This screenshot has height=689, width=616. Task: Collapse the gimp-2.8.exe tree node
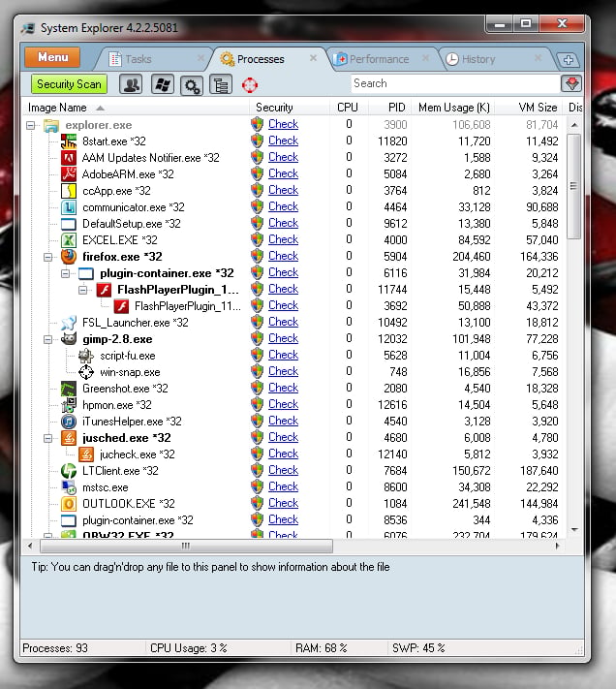(47, 339)
